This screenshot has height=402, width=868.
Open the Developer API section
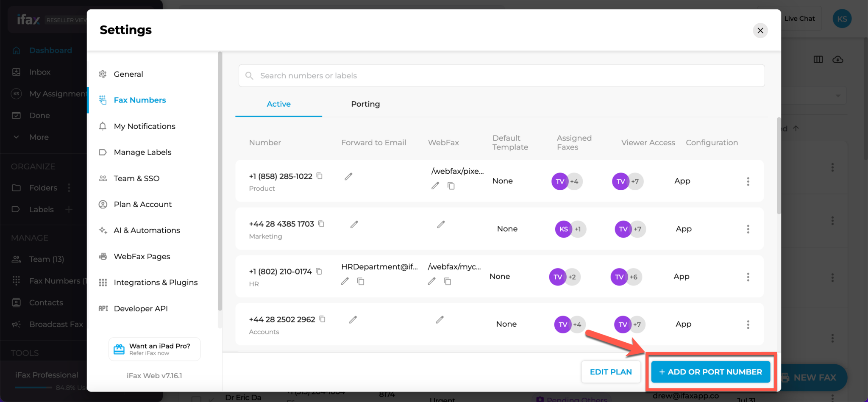point(141,308)
